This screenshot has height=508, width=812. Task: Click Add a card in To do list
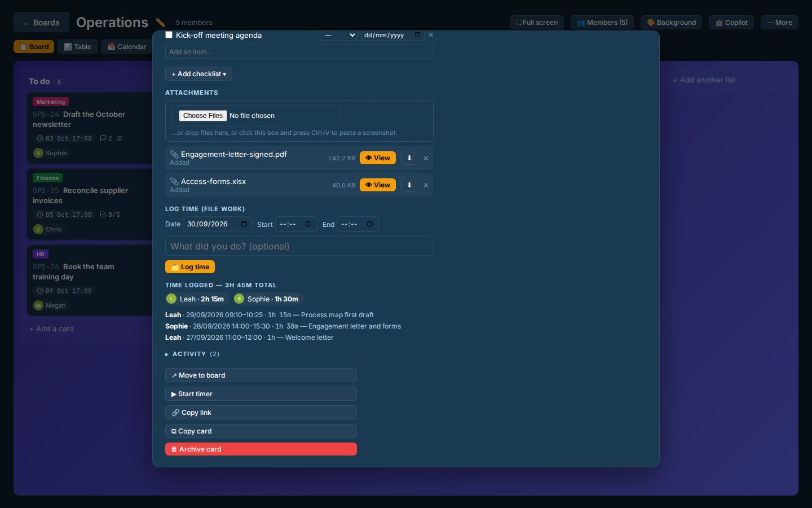pyautogui.click(x=51, y=329)
